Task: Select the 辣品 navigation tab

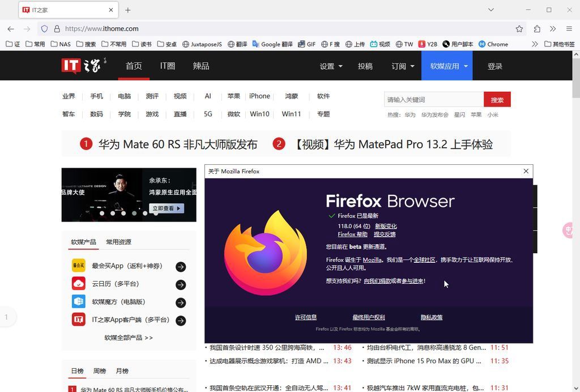Action: 201,66
